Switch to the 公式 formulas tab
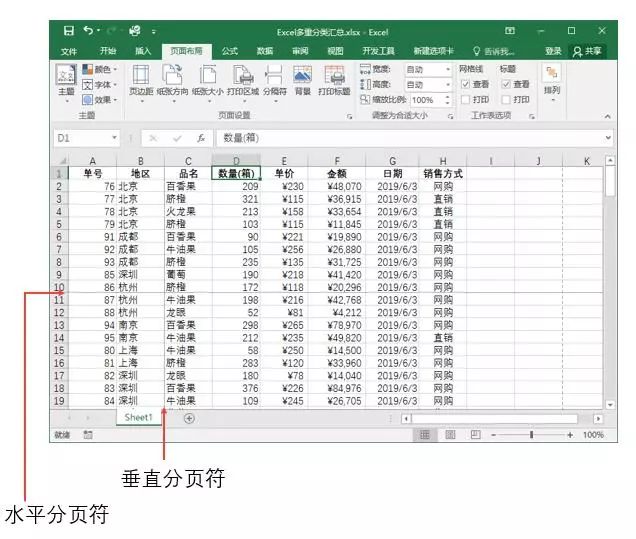Image resolution: width=636 pixels, height=539 pixels. (x=230, y=51)
